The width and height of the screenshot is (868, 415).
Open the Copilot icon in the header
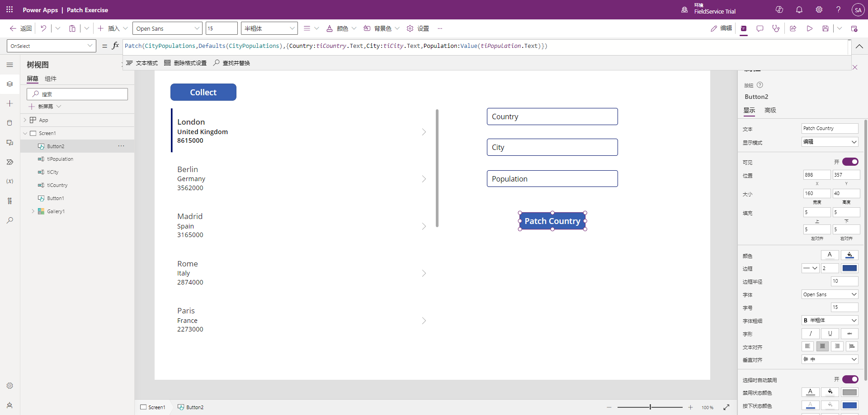[779, 9]
